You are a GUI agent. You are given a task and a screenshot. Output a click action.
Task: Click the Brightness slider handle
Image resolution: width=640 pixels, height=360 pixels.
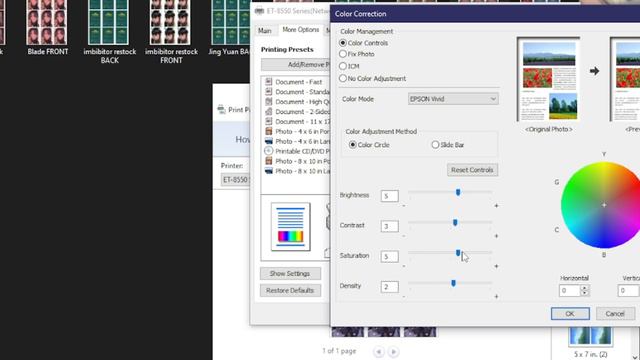pyautogui.click(x=458, y=192)
